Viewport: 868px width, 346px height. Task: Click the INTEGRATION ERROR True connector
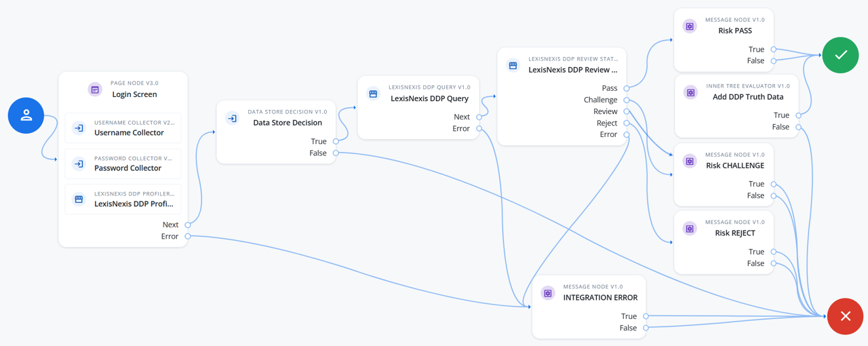646,316
